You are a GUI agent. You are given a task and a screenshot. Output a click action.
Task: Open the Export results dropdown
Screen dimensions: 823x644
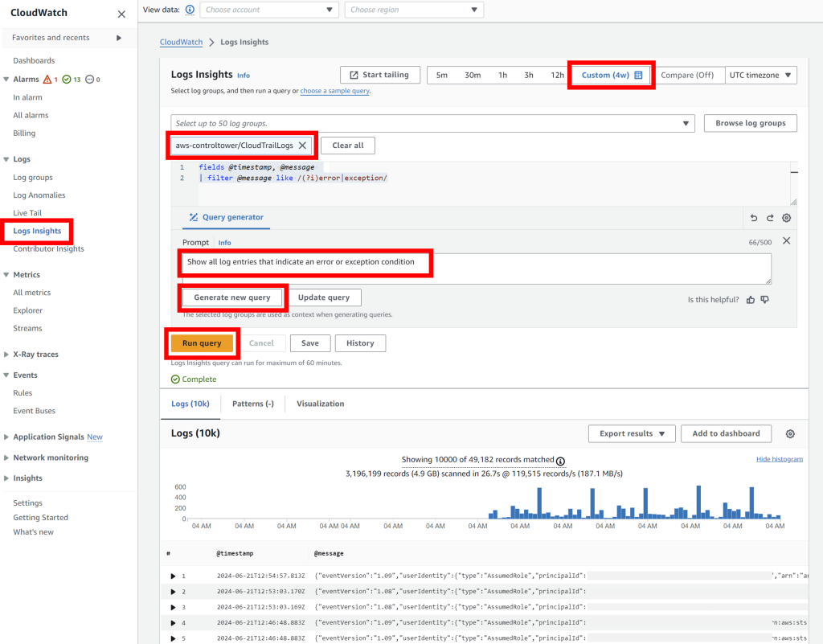(632, 433)
